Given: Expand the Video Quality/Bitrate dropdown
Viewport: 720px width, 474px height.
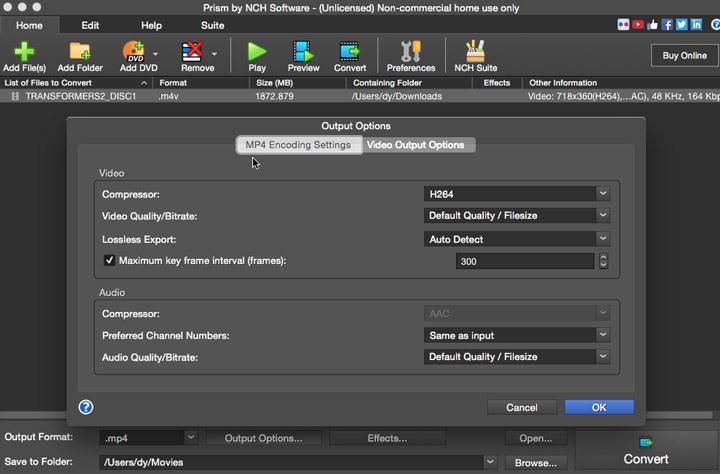Looking at the screenshot, I should 516,215.
